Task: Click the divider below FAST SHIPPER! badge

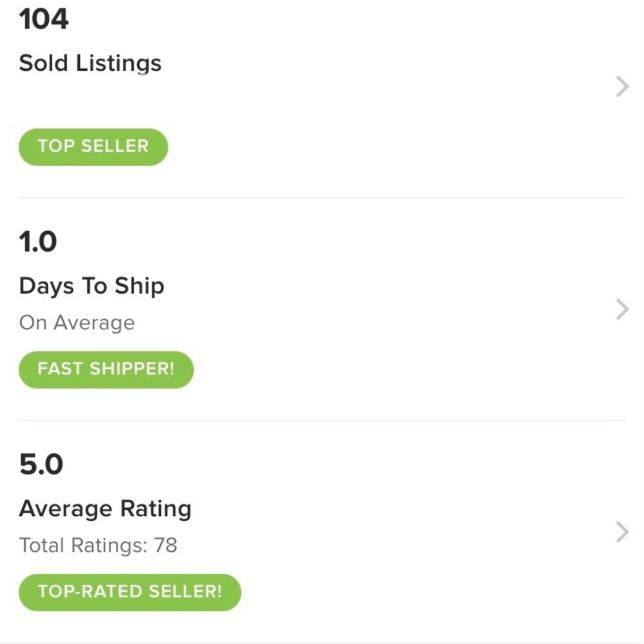Action: tap(322, 421)
